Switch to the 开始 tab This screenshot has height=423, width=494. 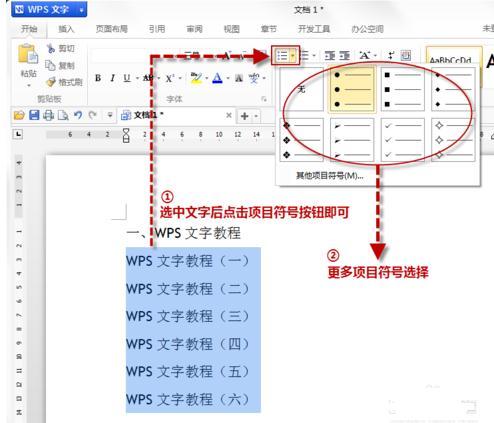[x=29, y=29]
